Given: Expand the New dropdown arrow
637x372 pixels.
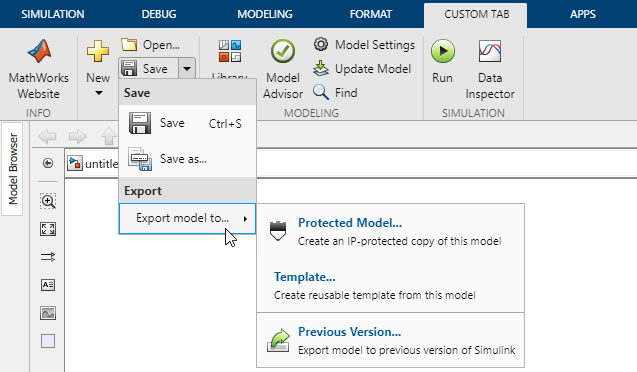Looking at the screenshot, I should [x=98, y=93].
